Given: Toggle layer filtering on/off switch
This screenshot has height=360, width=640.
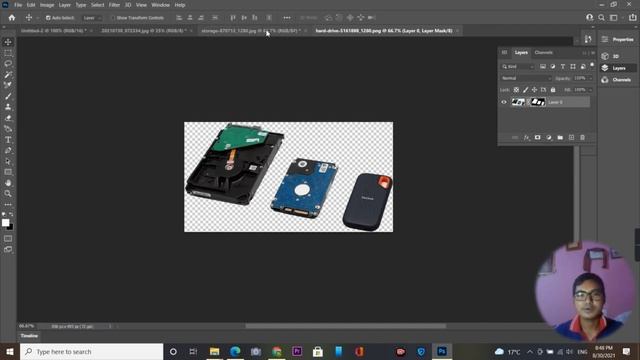Looking at the screenshot, I should [x=592, y=65].
